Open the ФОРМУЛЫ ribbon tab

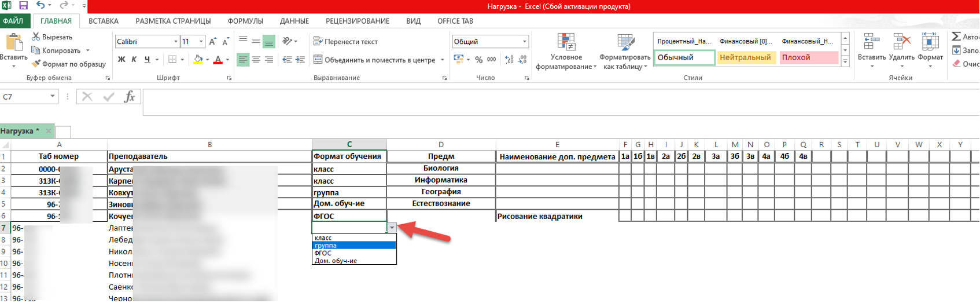(245, 21)
